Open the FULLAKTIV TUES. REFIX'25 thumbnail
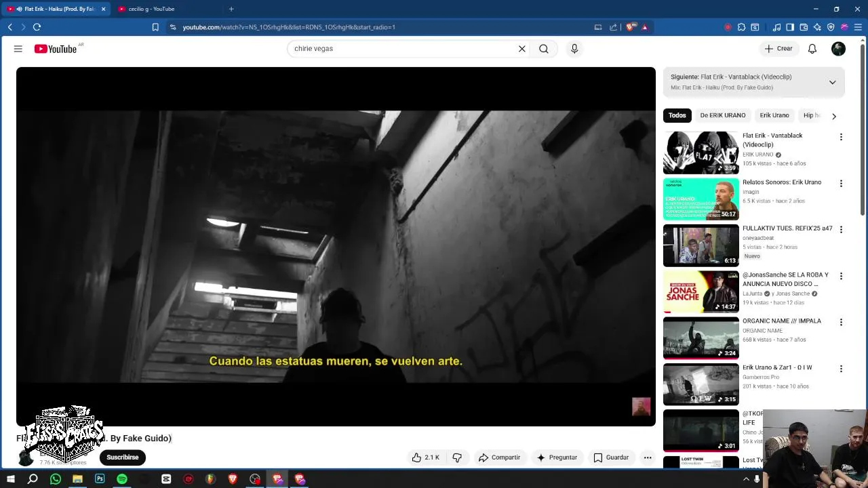Screen dimensions: 868x488 click(701, 245)
